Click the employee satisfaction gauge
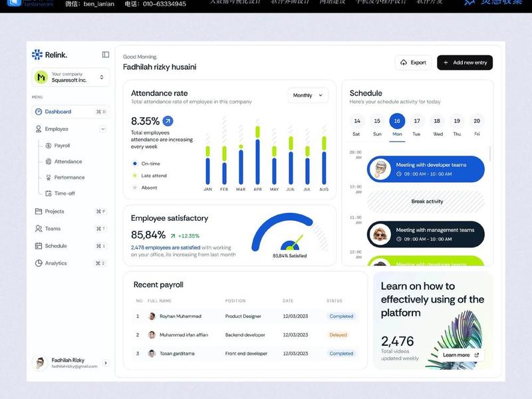The height and width of the screenshot is (399, 532). 289,232
